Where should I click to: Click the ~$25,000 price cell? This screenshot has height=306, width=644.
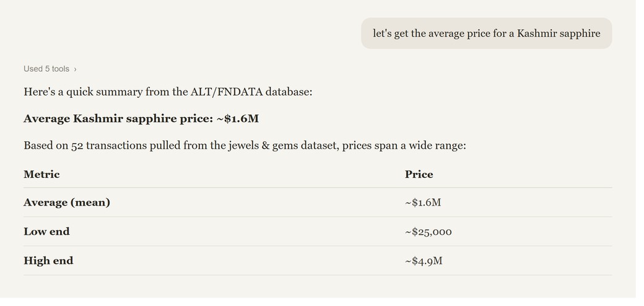click(x=429, y=232)
